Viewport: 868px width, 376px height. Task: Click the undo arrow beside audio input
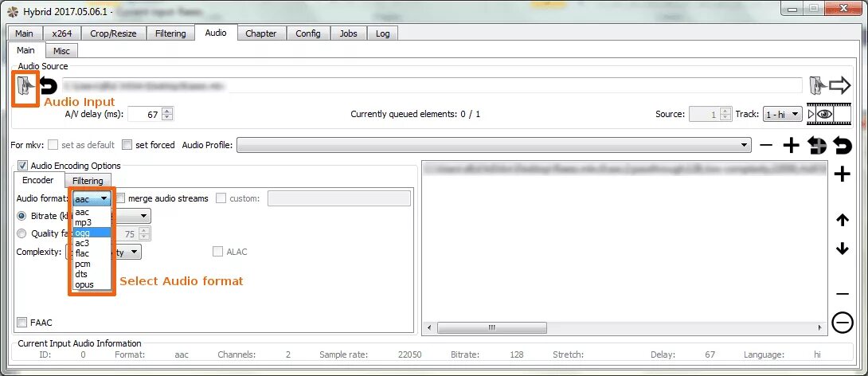[49, 86]
